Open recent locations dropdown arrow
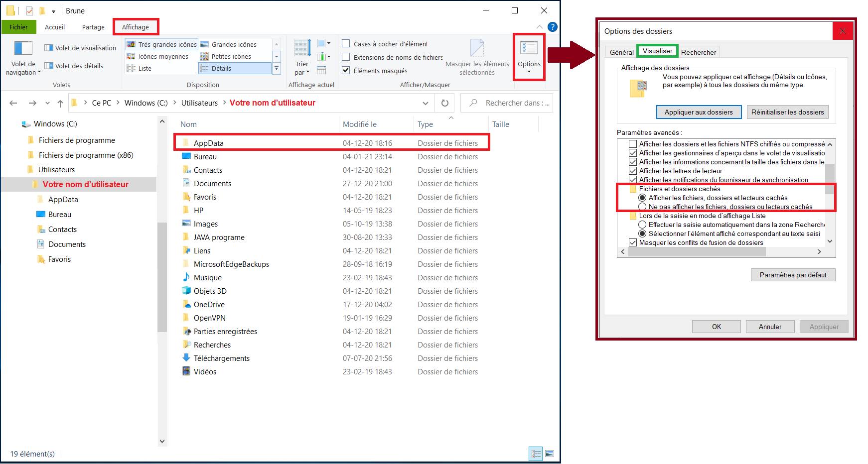The height and width of the screenshot is (464, 868). click(47, 103)
